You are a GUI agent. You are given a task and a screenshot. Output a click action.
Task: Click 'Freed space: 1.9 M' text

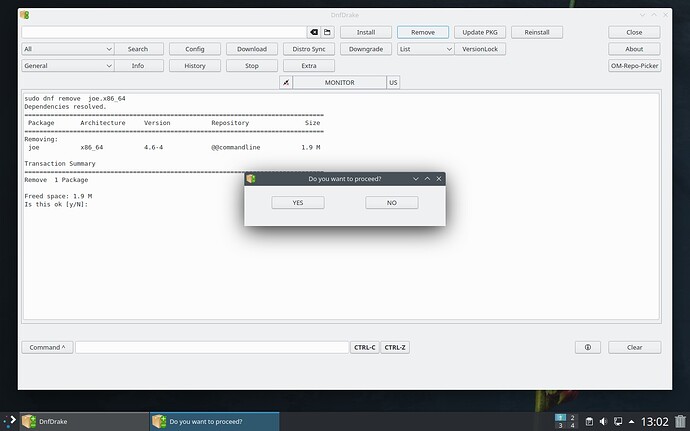click(58, 196)
